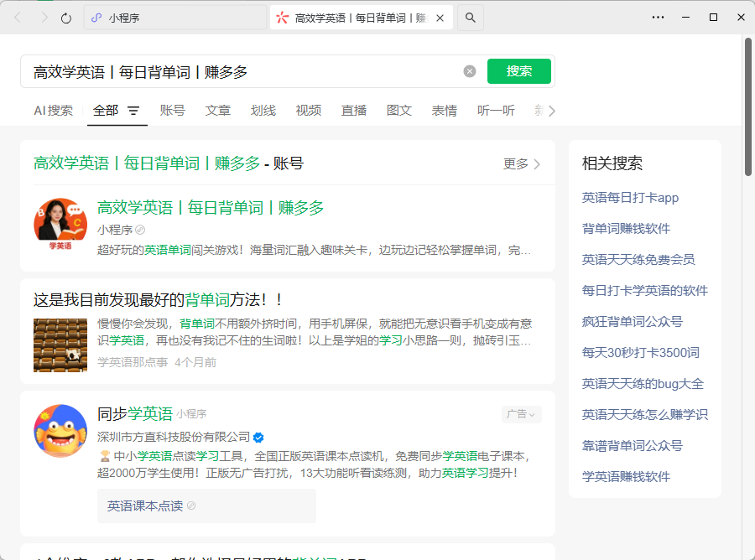Search related 靠谱背单词公众号
Image resolution: width=755 pixels, height=560 pixels.
point(633,445)
